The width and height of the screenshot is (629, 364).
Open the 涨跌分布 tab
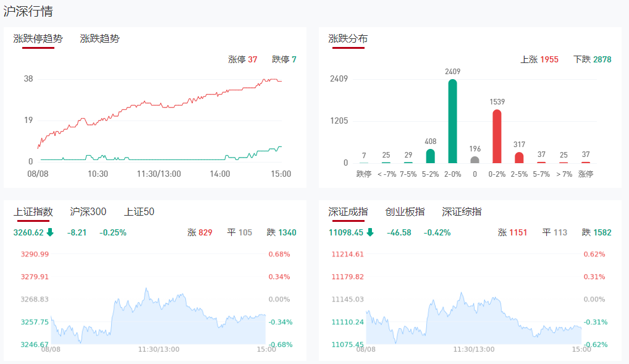pyautogui.click(x=348, y=39)
